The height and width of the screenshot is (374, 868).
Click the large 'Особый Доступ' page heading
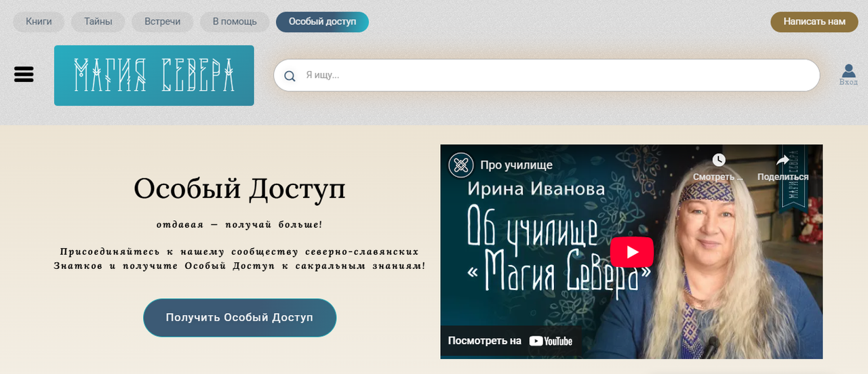pos(239,189)
